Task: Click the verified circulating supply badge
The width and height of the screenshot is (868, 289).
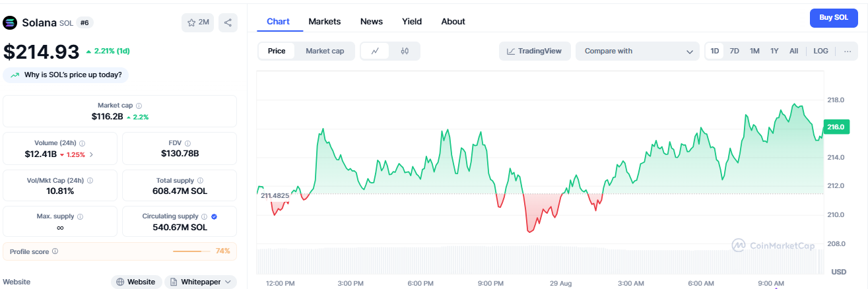Action: (x=214, y=216)
